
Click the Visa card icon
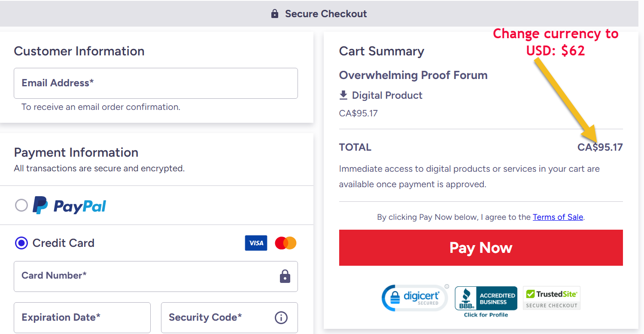coord(256,243)
